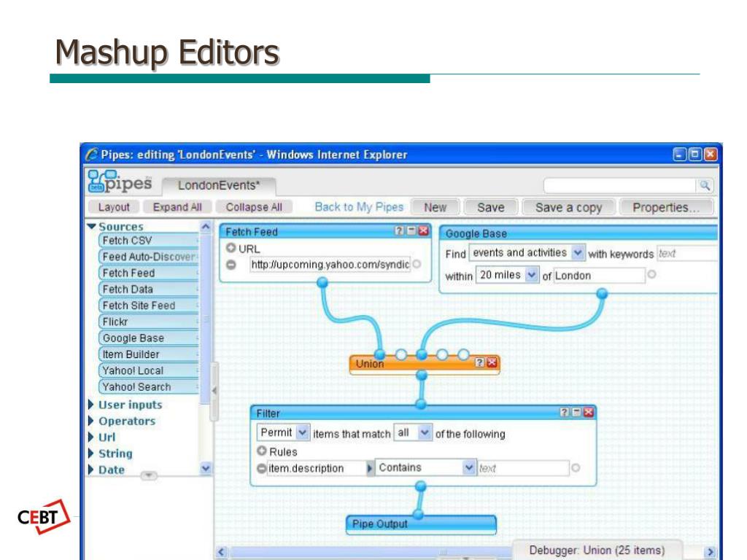747x560 pixels.
Task: Select Yahoo! Search source module
Action: pyautogui.click(x=149, y=386)
